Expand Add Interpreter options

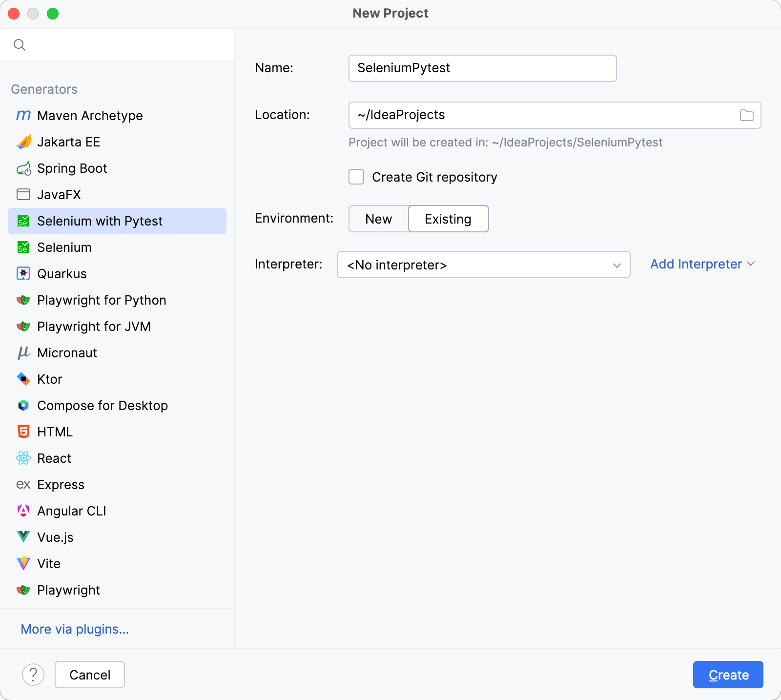(702, 264)
